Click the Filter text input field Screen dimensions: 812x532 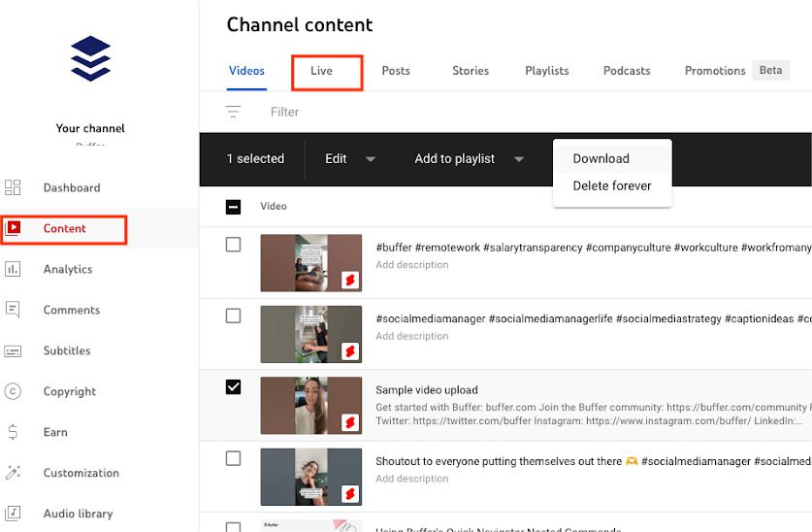click(x=388, y=112)
